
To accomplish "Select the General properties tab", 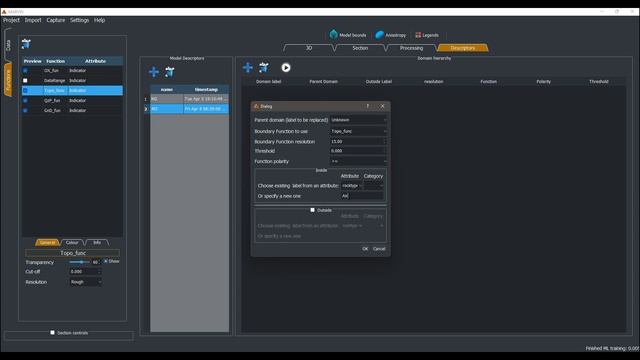I will (x=47, y=242).
